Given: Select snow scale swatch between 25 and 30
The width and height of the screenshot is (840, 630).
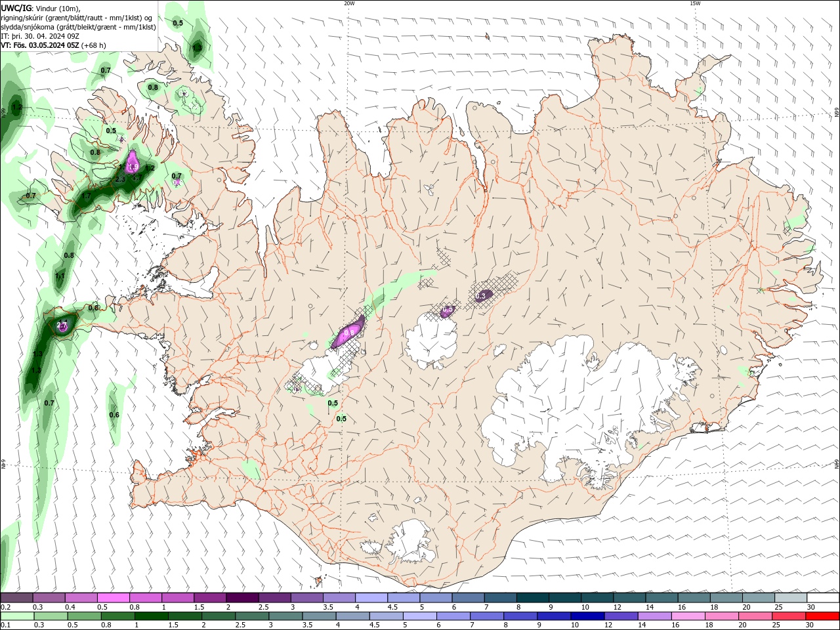Looking at the screenshot, I should click(791, 598).
